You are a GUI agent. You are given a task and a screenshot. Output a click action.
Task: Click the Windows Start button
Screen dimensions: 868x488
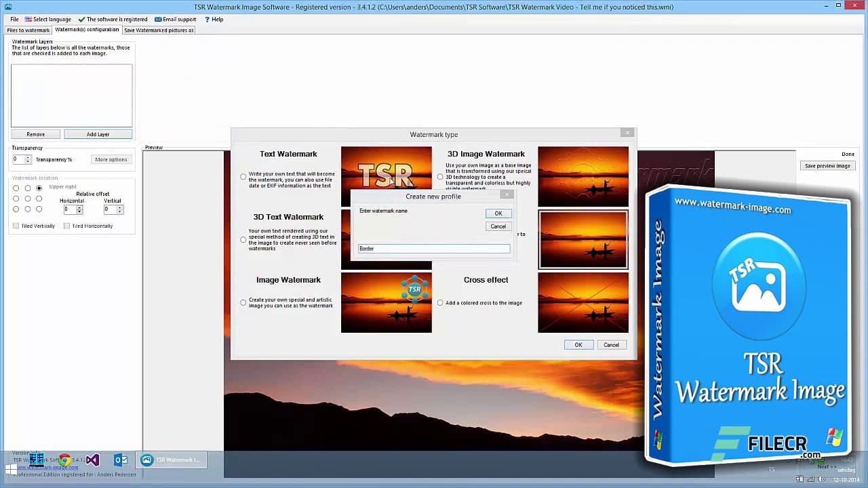click(11, 468)
